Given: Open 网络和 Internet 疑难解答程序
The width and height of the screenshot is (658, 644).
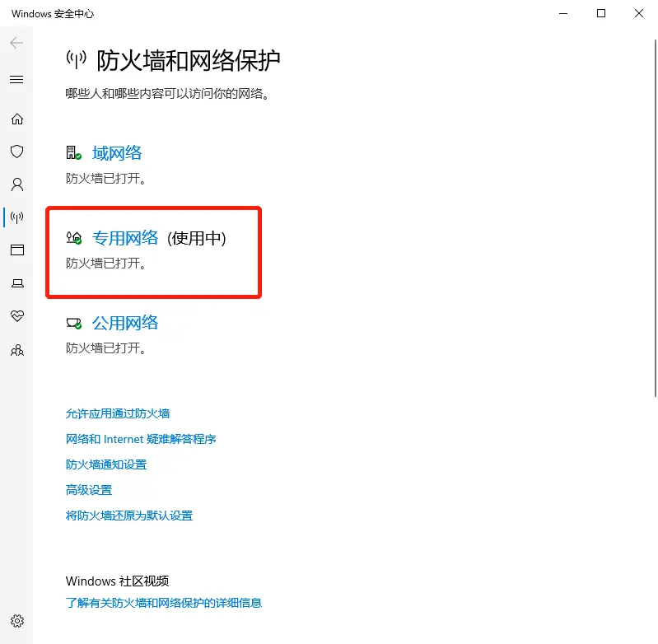Looking at the screenshot, I should [141, 439].
